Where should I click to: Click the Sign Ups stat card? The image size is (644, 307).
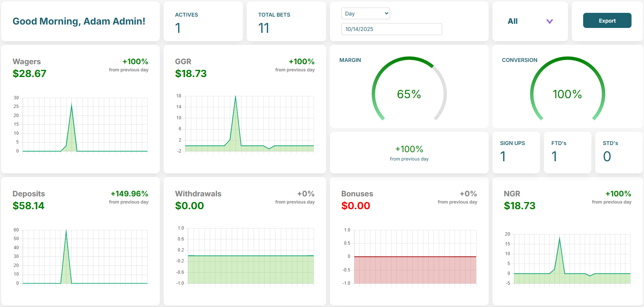[516, 152]
